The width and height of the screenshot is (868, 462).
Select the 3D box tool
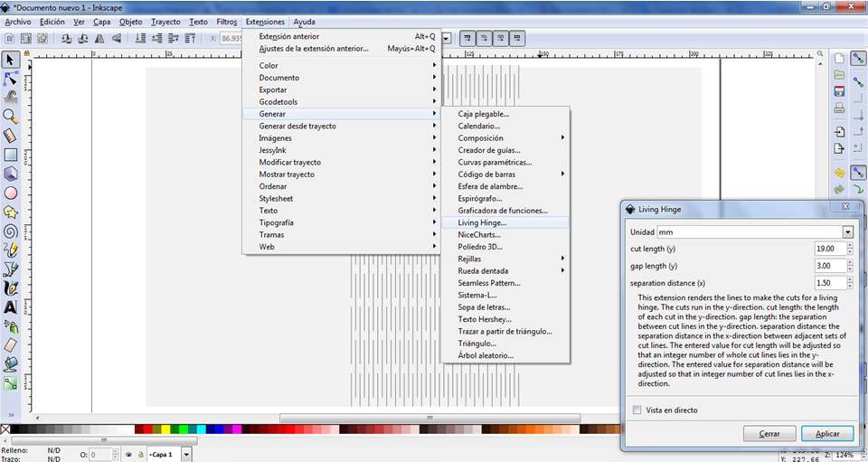pyautogui.click(x=11, y=174)
